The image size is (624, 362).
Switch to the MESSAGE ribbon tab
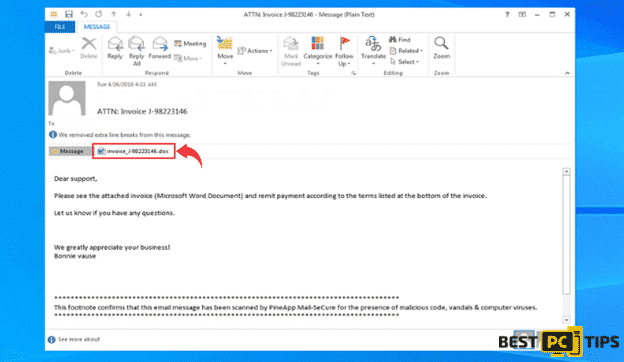97,27
